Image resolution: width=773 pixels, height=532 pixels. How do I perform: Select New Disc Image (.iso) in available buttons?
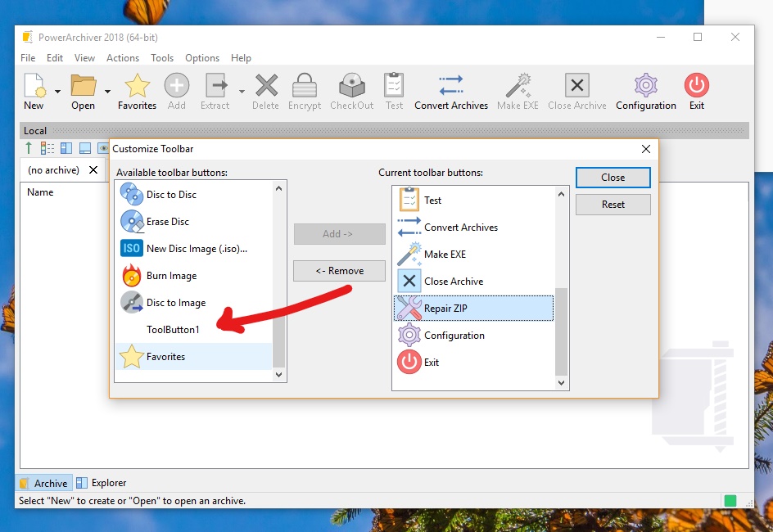(x=194, y=249)
